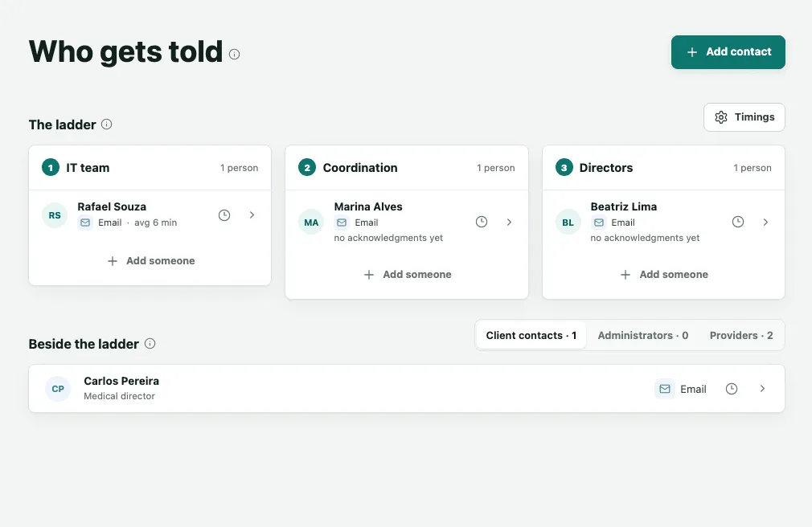Open the Timings settings button

[x=744, y=117]
